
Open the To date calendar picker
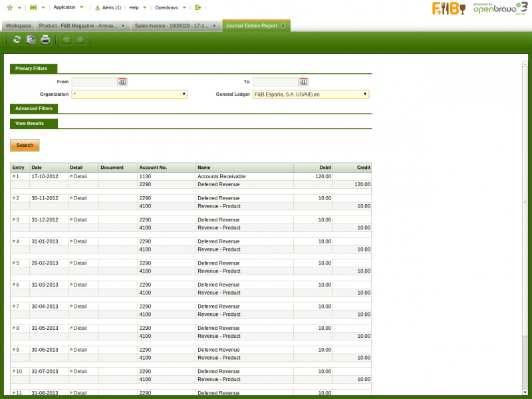303,82
